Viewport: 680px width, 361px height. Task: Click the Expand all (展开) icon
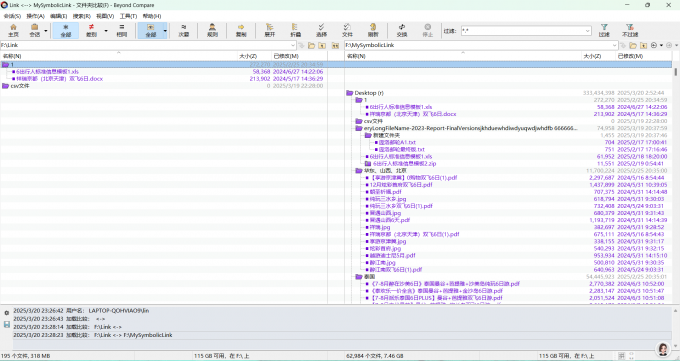tap(269, 30)
